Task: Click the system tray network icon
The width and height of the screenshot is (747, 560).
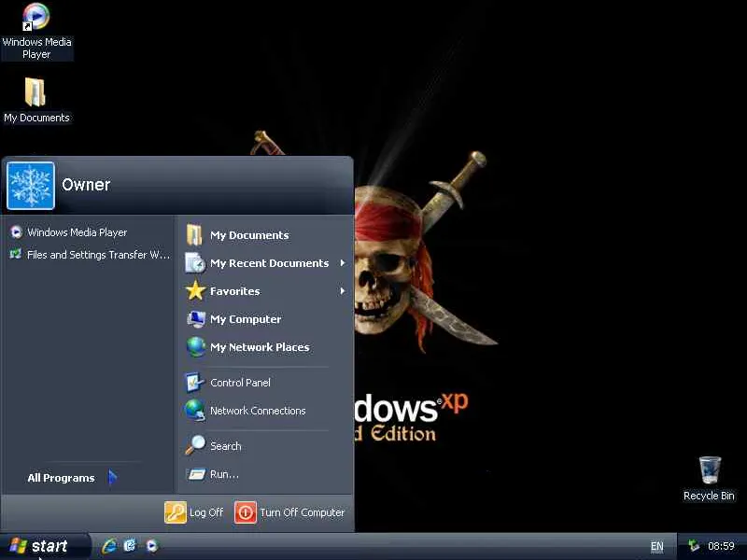Action: [x=694, y=546]
